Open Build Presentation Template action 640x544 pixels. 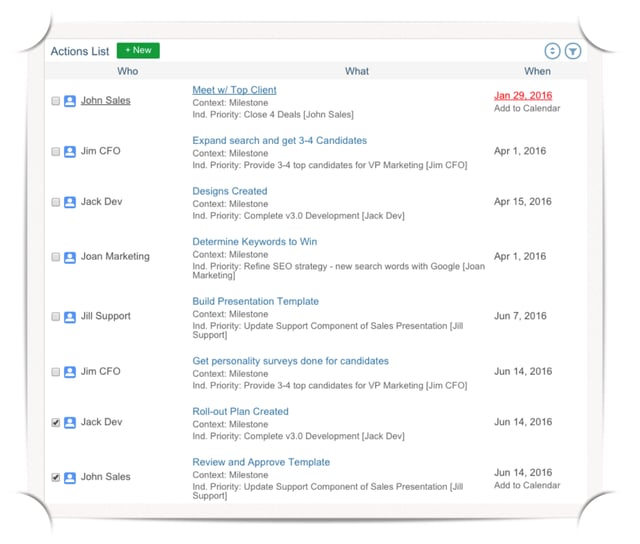[256, 301]
